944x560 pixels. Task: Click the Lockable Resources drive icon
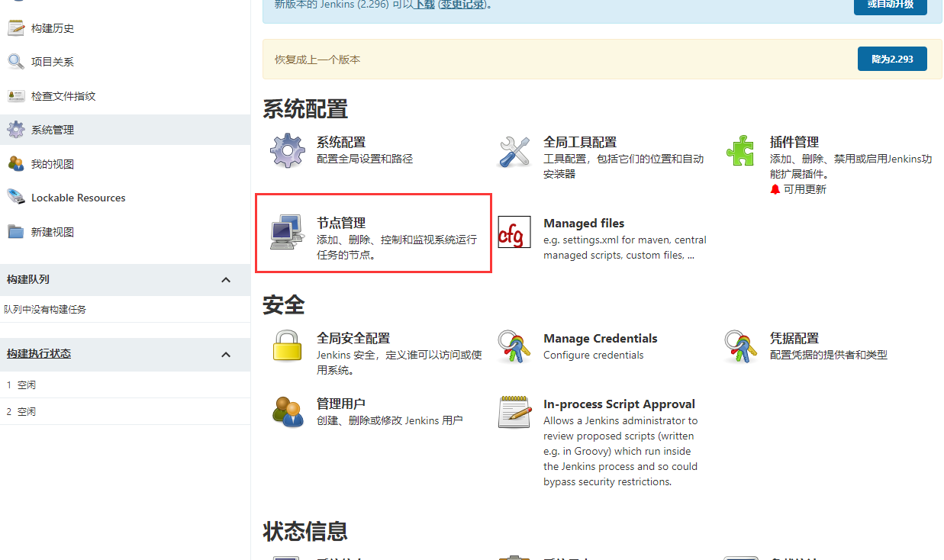(16, 198)
